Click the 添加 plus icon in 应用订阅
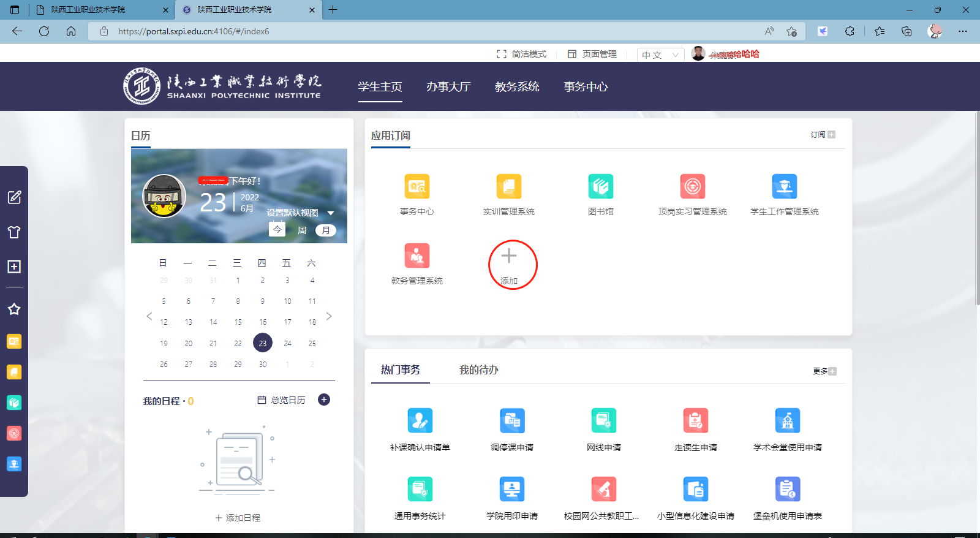 click(x=509, y=256)
